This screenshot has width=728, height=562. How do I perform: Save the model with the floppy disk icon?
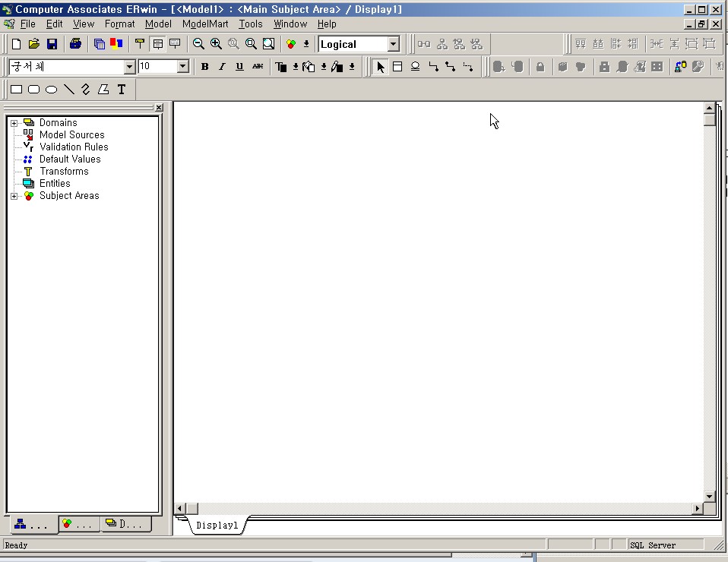point(52,44)
